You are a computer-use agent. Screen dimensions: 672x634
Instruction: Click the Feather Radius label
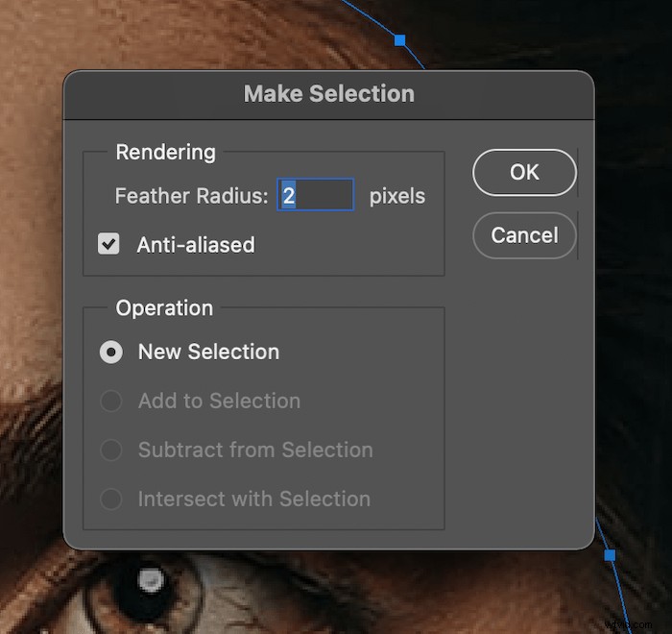192,196
